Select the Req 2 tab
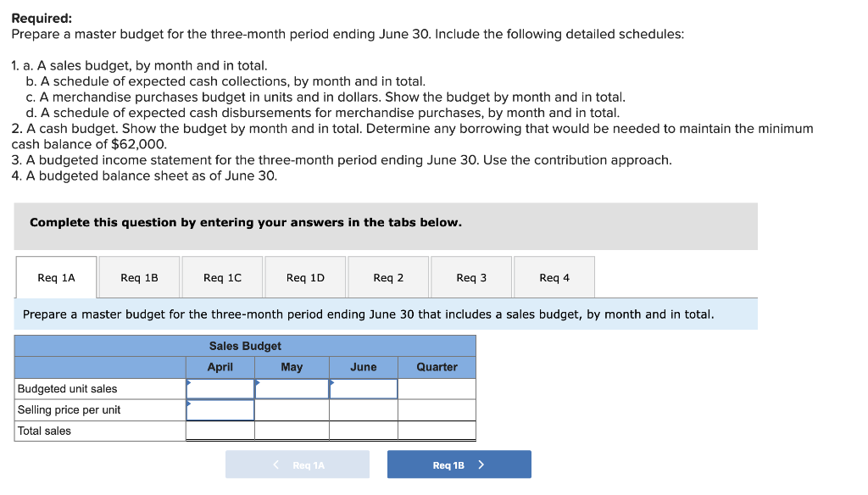This screenshot has width=868, height=495. coord(388,277)
